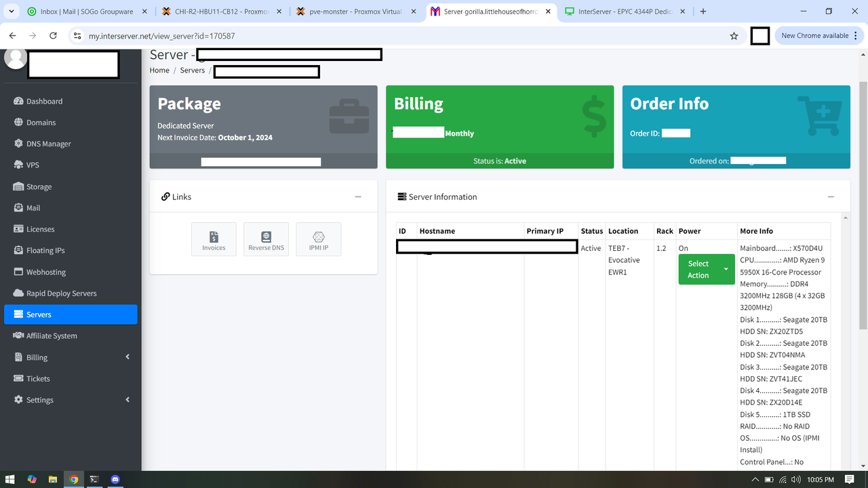Close the SOGo Groupware Inbox tab

(144, 12)
